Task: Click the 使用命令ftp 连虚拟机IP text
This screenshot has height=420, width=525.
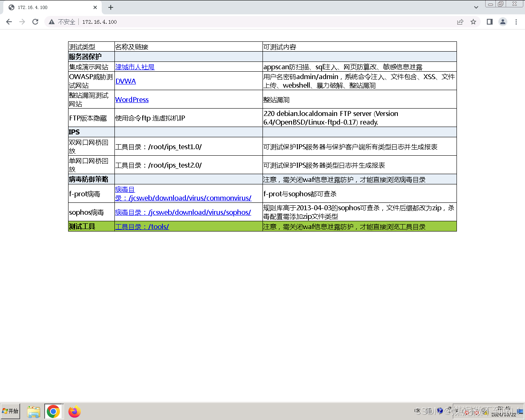Action: pos(150,118)
